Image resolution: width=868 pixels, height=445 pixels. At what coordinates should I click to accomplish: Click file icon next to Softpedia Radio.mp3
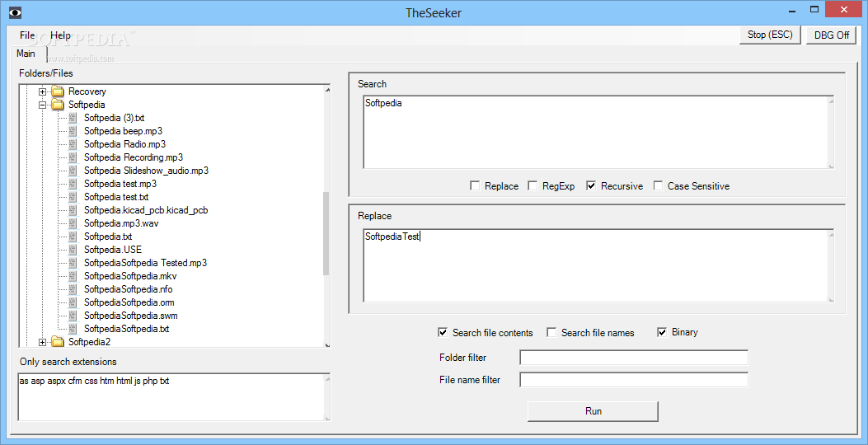point(73,144)
